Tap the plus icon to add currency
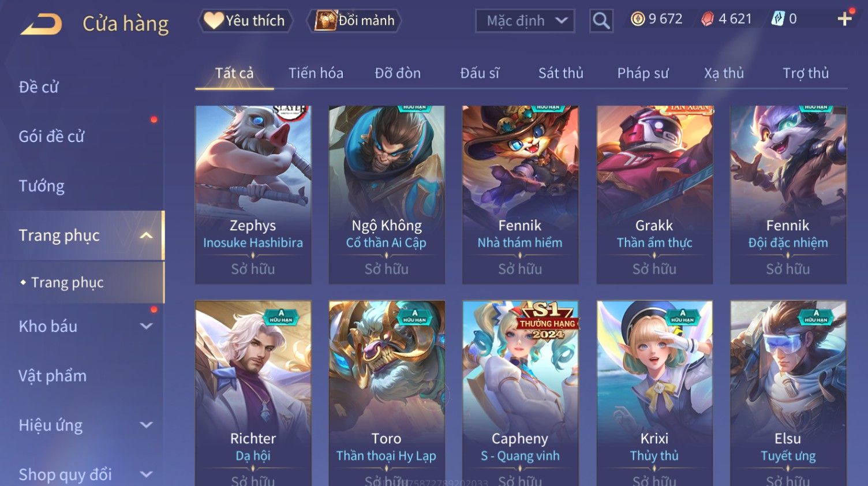The image size is (868, 486). click(x=845, y=19)
